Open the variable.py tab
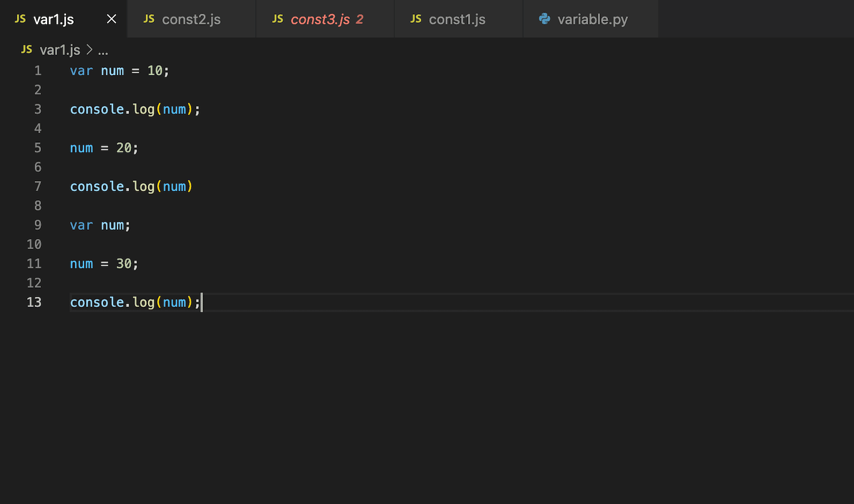 coord(592,19)
